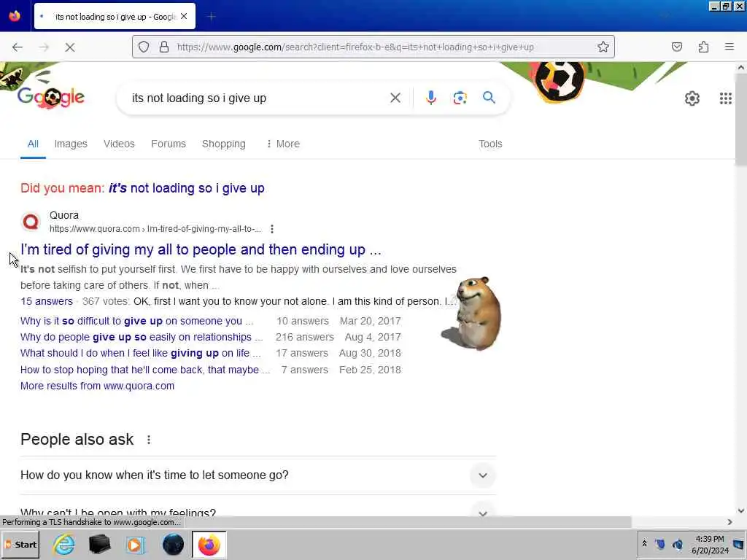747x560 pixels.
Task: Open the search Tools options
Action: coord(490,144)
